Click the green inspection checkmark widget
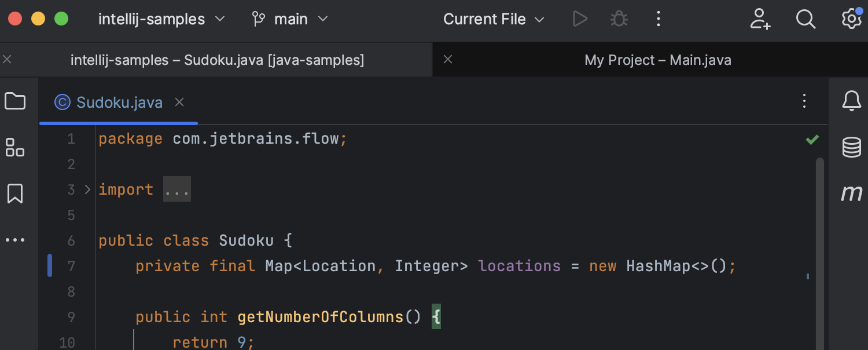Screen dimensions: 868x350 click(x=812, y=139)
